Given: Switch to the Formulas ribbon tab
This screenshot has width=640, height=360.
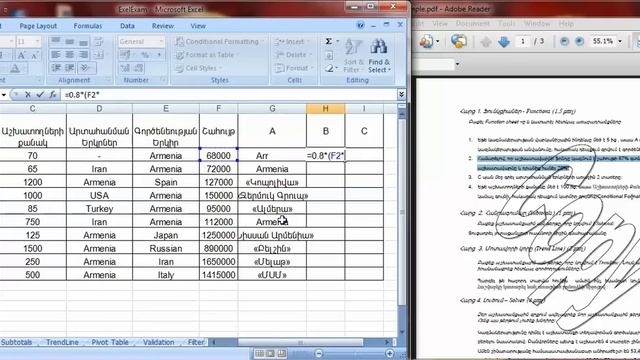Looking at the screenshot, I should (x=88, y=26).
